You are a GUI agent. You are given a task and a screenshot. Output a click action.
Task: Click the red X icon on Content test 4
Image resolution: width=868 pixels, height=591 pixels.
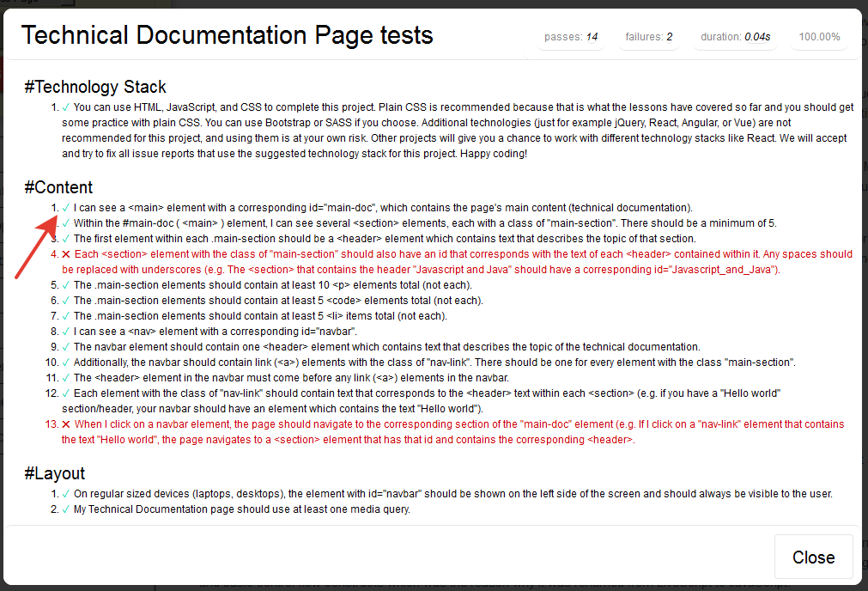[65, 253]
